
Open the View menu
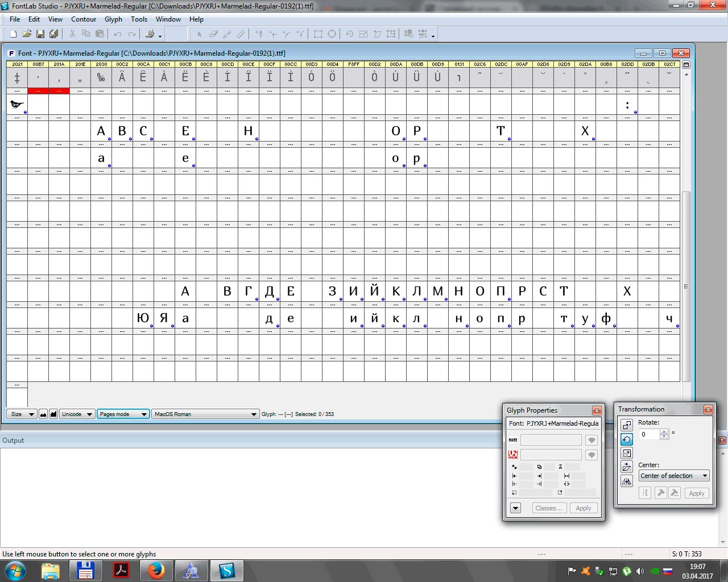tap(55, 19)
